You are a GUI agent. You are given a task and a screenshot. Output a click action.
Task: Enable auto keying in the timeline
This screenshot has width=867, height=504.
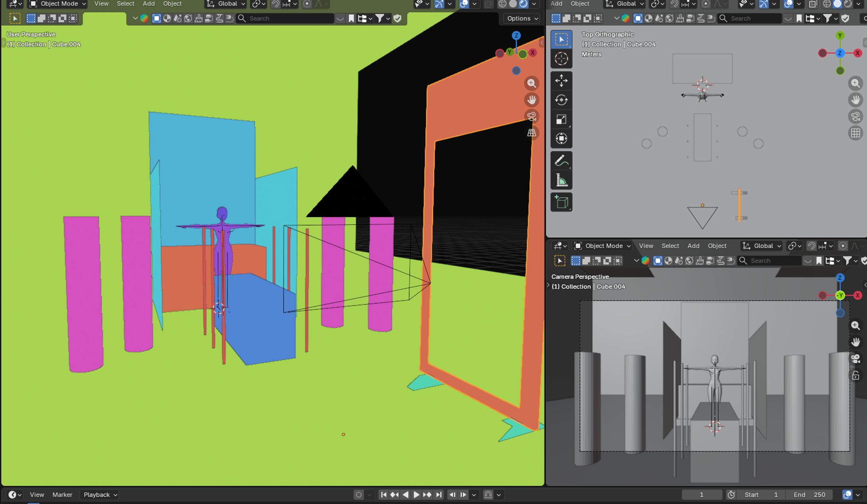pos(358,494)
